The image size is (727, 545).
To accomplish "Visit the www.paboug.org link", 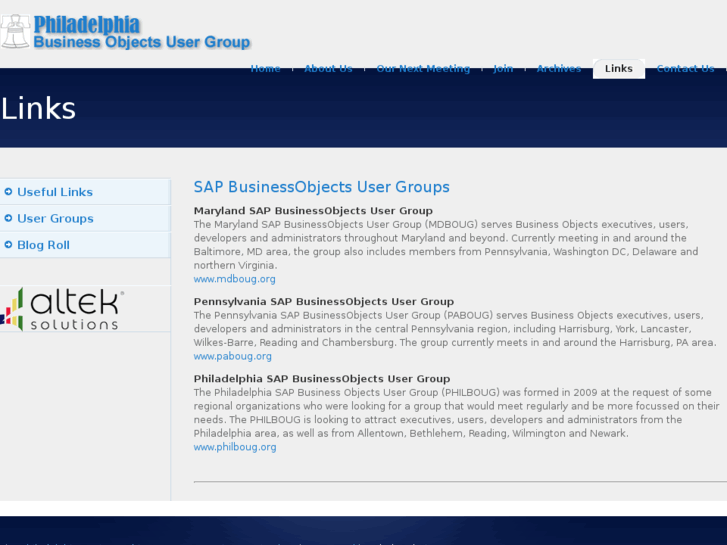I will 232,356.
